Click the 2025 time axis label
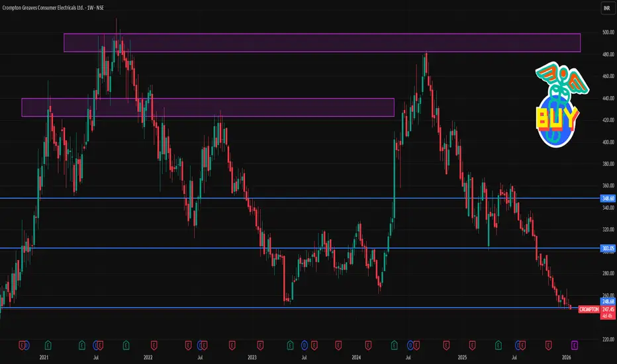The image size is (617, 364). tap(462, 357)
